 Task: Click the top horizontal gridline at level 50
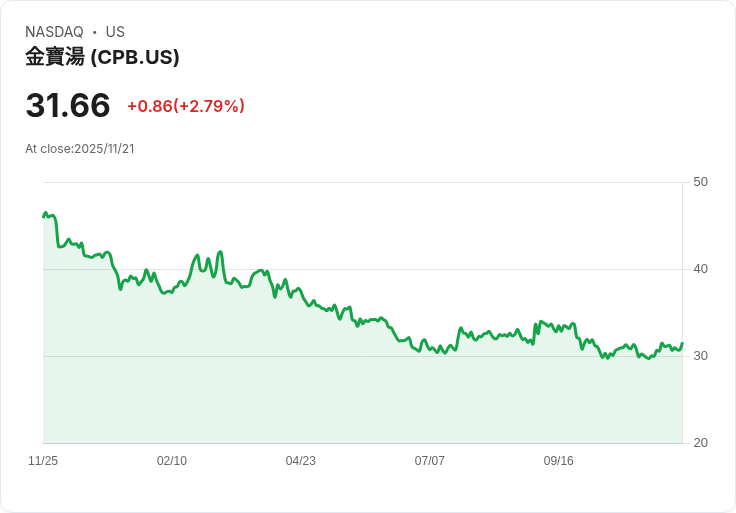click(360, 182)
